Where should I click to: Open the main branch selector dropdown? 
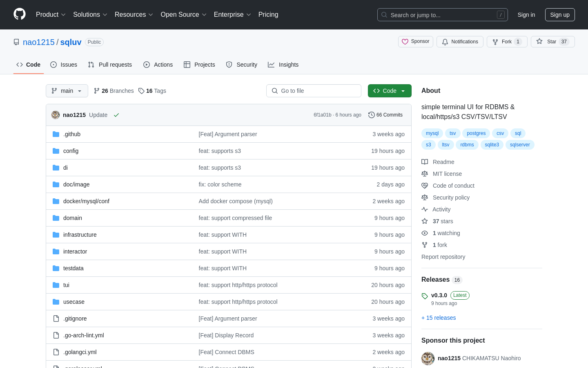pyautogui.click(x=67, y=91)
